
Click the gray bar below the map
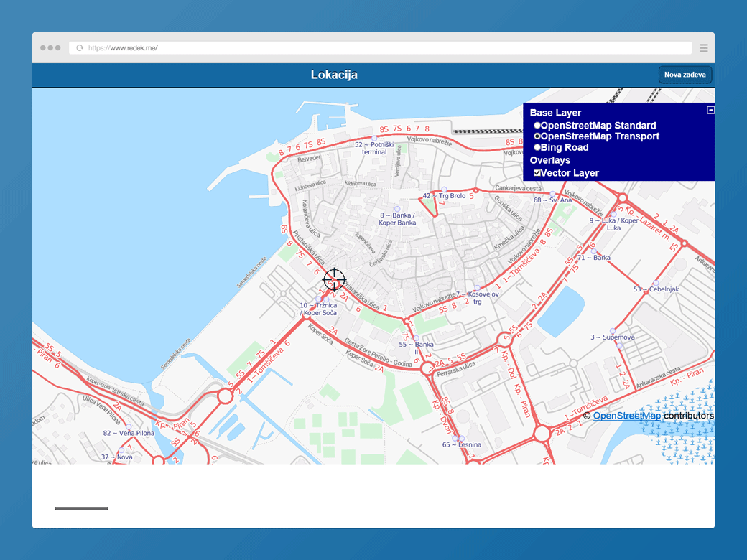[x=81, y=508]
